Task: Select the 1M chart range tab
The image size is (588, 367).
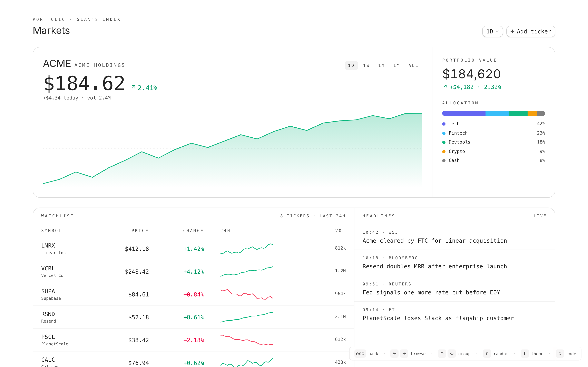Action: click(x=381, y=65)
